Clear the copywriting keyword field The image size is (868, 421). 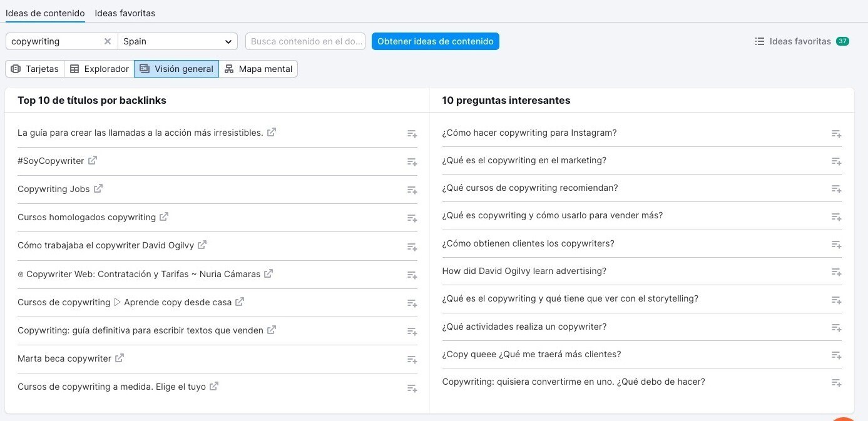pos(108,41)
